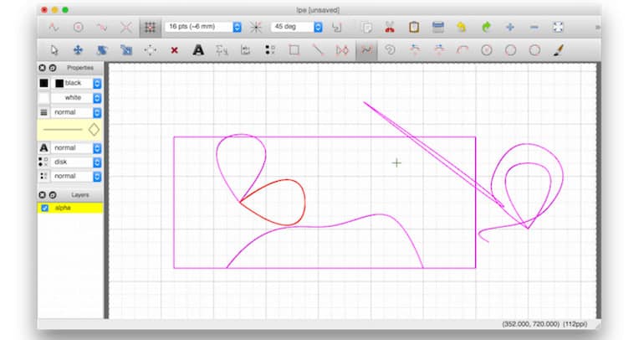Click the clipboard paste icon
This screenshot has width=644, height=340.
point(413,27)
